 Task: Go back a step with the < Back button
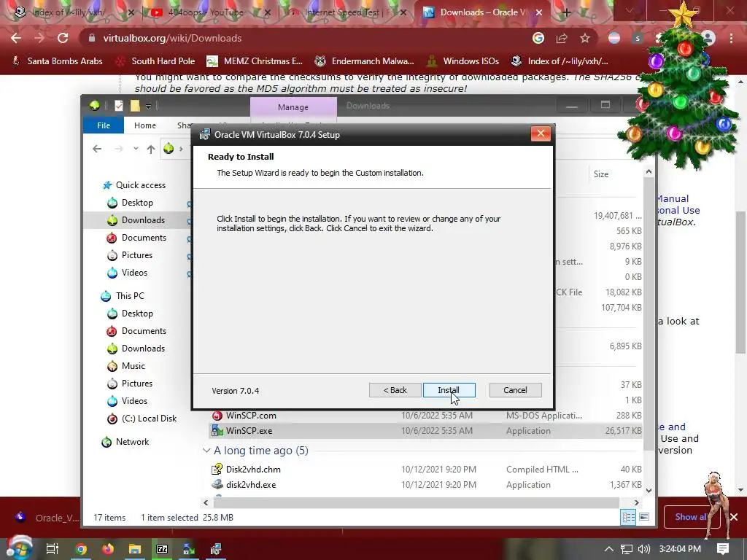click(395, 390)
